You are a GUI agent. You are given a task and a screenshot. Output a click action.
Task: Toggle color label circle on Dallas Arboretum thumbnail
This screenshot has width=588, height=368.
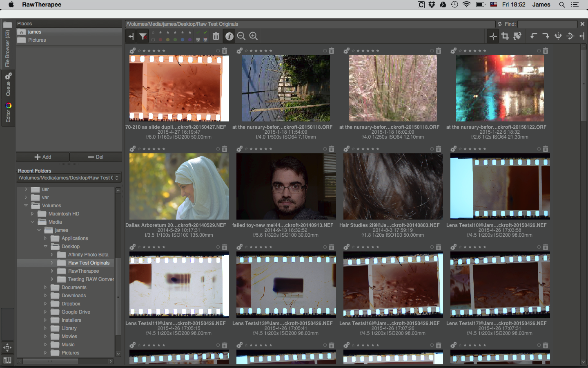pos(218,149)
